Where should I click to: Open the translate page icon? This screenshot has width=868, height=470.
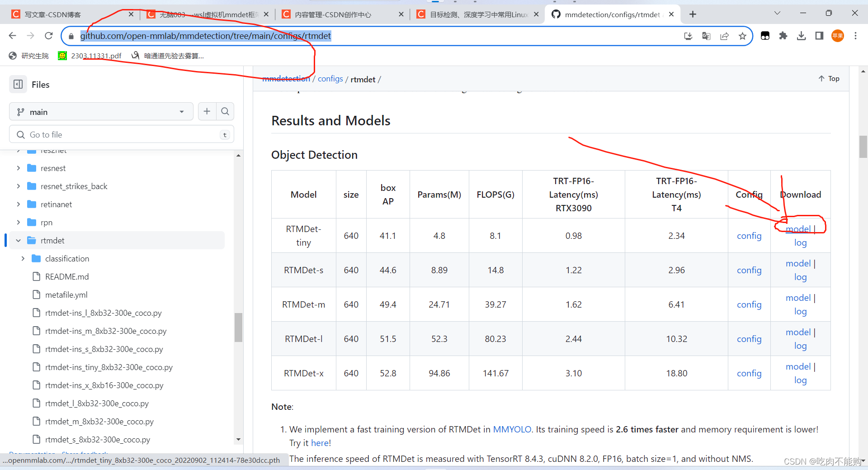click(706, 36)
